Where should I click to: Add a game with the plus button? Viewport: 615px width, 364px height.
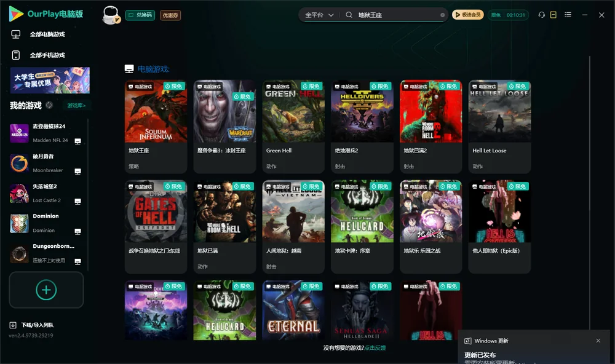pos(46,290)
